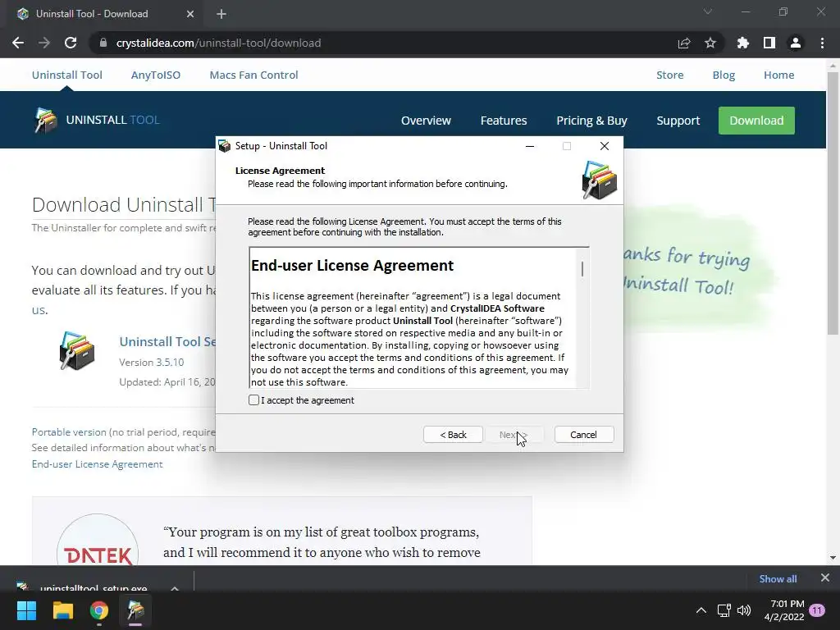
Task: Open the Portable version link
Action: tap(70, 431)
